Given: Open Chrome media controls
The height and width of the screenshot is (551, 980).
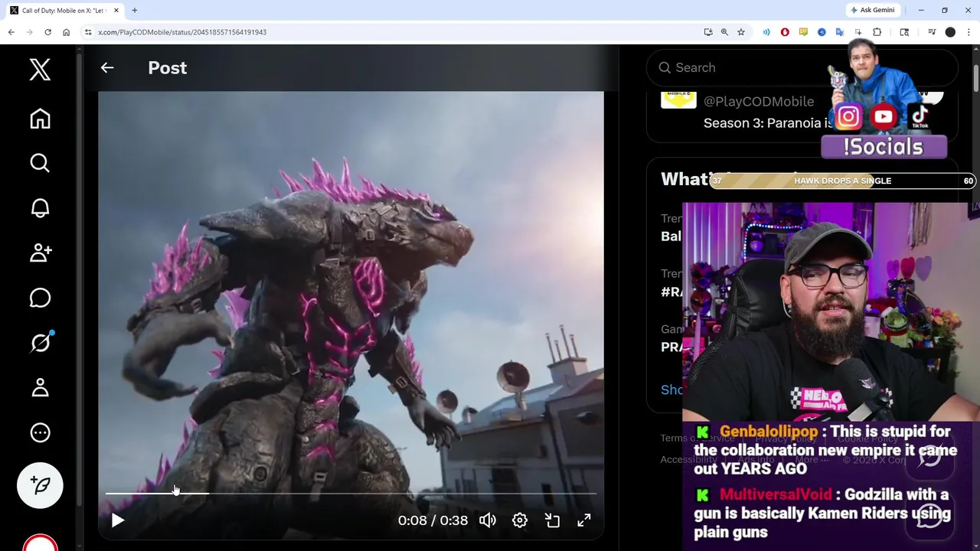Looking at the screenshot, I should coord(932,32).
